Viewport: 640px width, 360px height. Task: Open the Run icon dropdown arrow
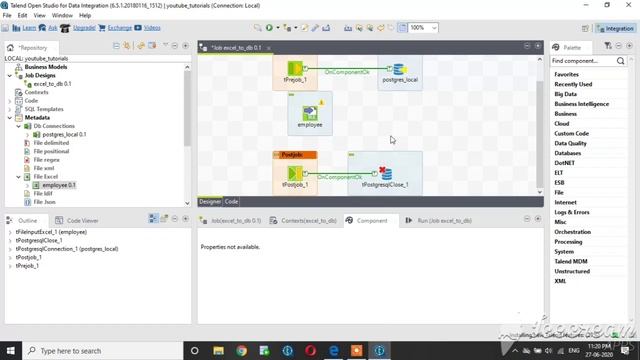click(x=278, y=28)
